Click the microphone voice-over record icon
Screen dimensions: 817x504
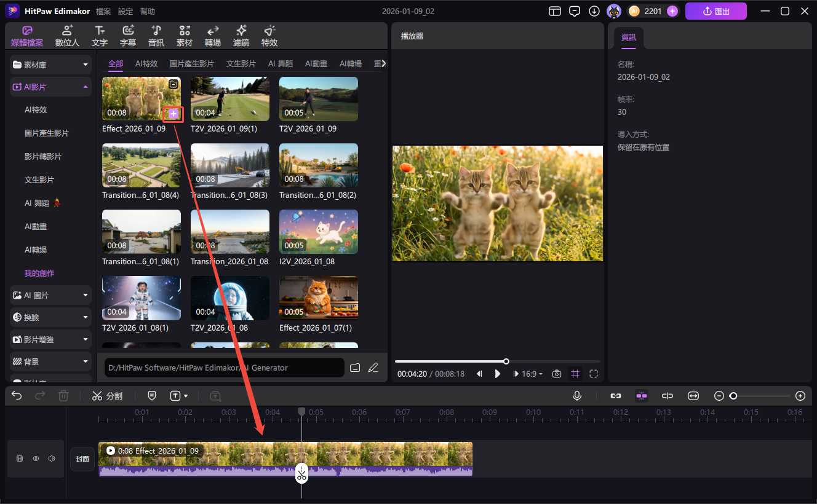pyautogui.click(x=577, y=396)
